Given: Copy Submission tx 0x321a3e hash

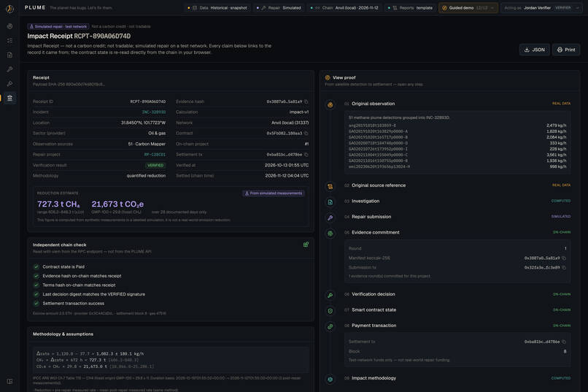Looking at the screenshot, I should point(564,267).
